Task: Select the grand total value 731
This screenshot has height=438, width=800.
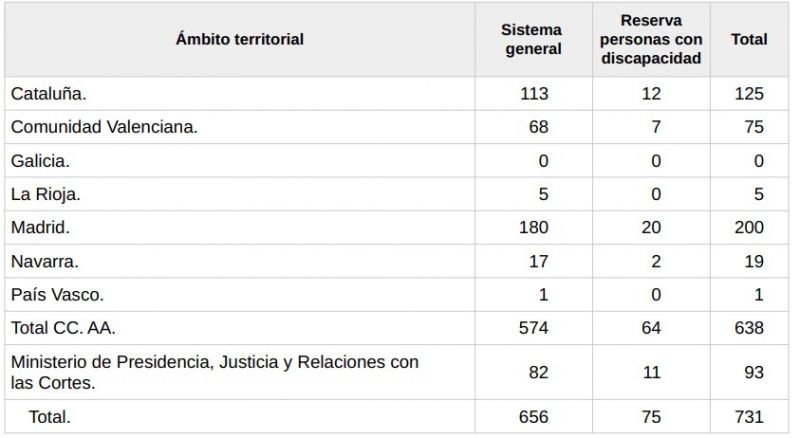Action: [x=749, y=417]
